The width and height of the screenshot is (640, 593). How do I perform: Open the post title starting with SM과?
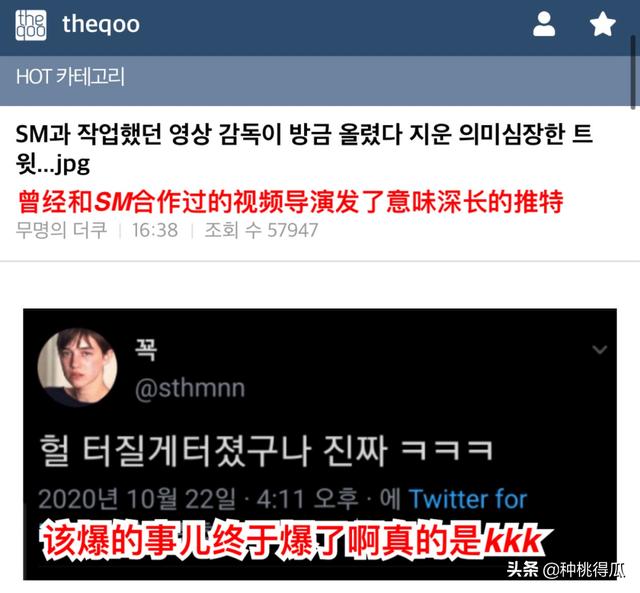click(304, 149)
